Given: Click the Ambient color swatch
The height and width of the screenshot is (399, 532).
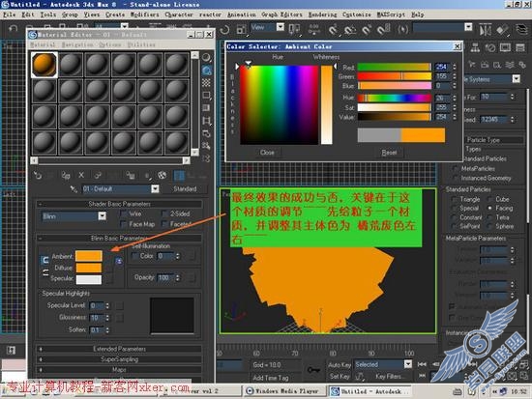Looking at the screenshot, I should [89, 256].
